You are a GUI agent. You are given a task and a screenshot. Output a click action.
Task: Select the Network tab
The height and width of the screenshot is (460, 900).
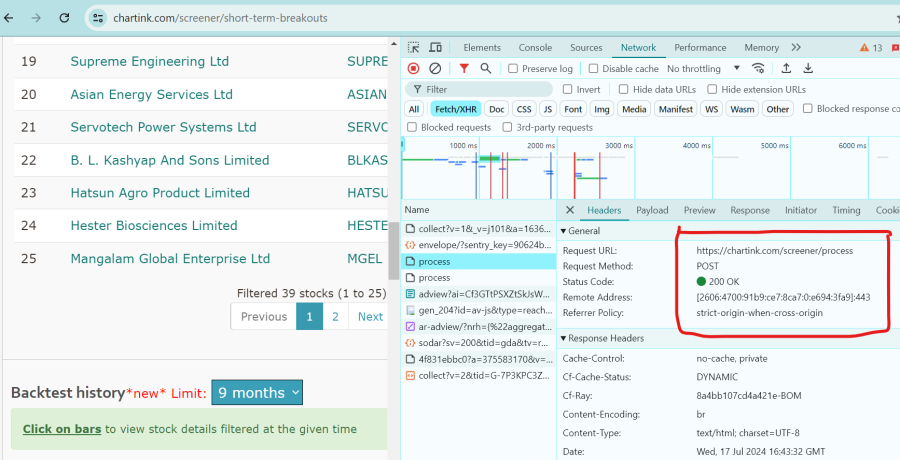tap(638, 48)
